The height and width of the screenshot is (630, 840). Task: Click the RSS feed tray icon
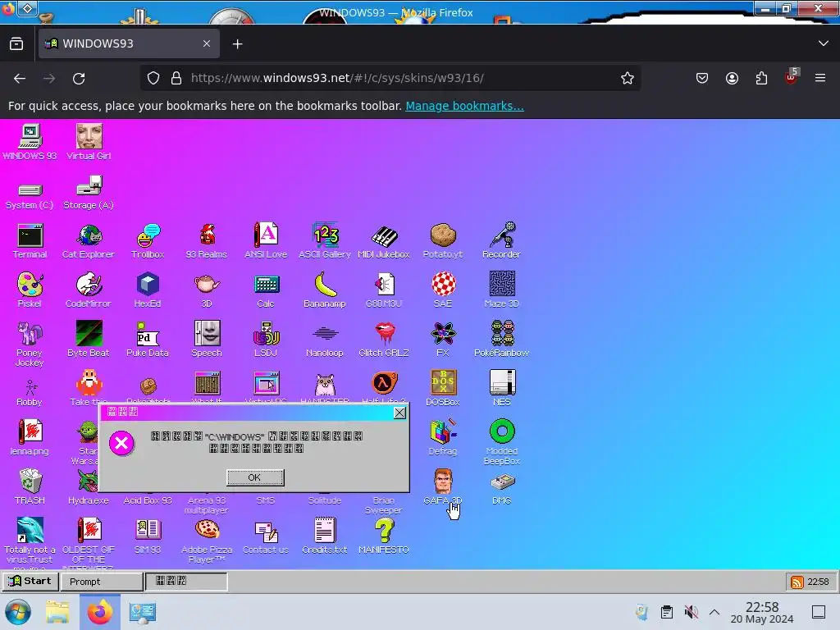797,582
